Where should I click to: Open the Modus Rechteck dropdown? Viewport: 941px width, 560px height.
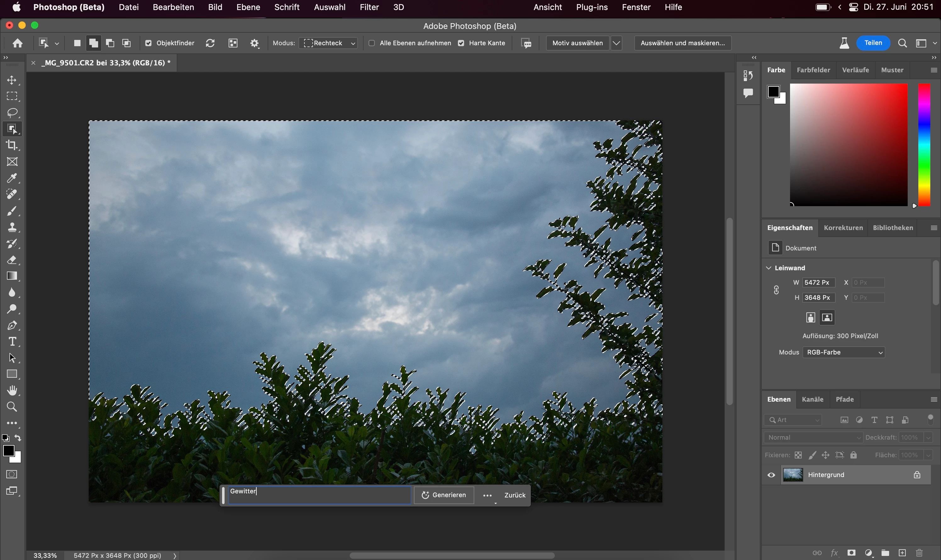(329, 43)
